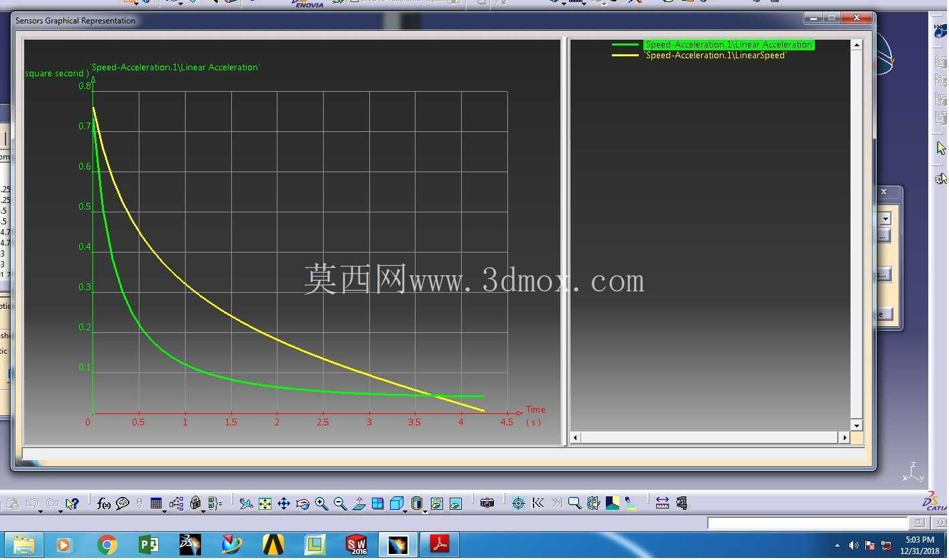Click the legend scroll up arrow

[857, 45]
